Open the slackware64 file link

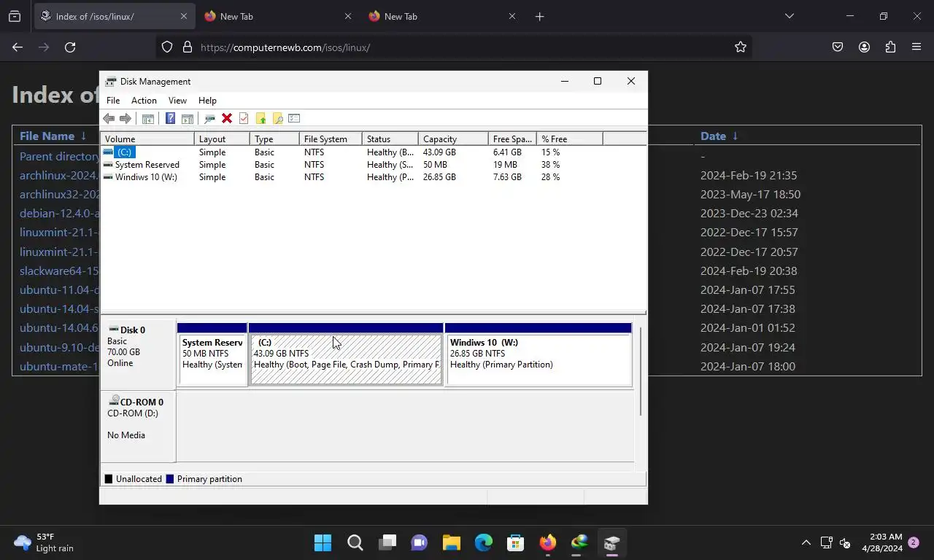click(59, 271)
